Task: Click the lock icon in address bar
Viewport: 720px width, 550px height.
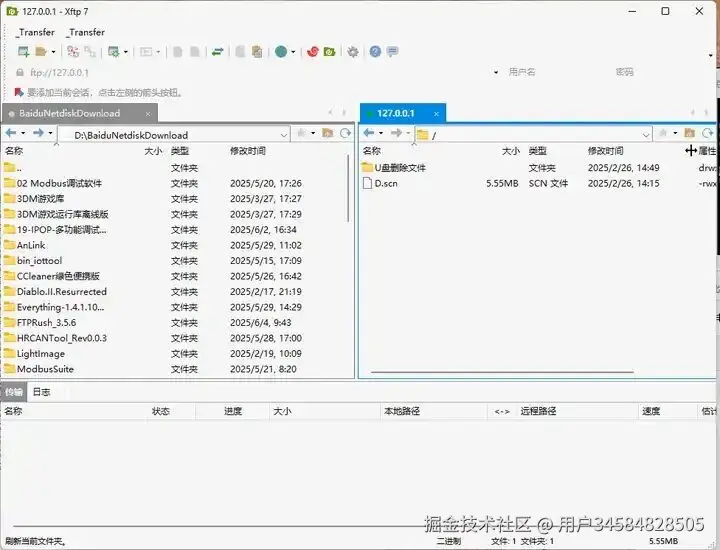Action: [x=20, y=73]
